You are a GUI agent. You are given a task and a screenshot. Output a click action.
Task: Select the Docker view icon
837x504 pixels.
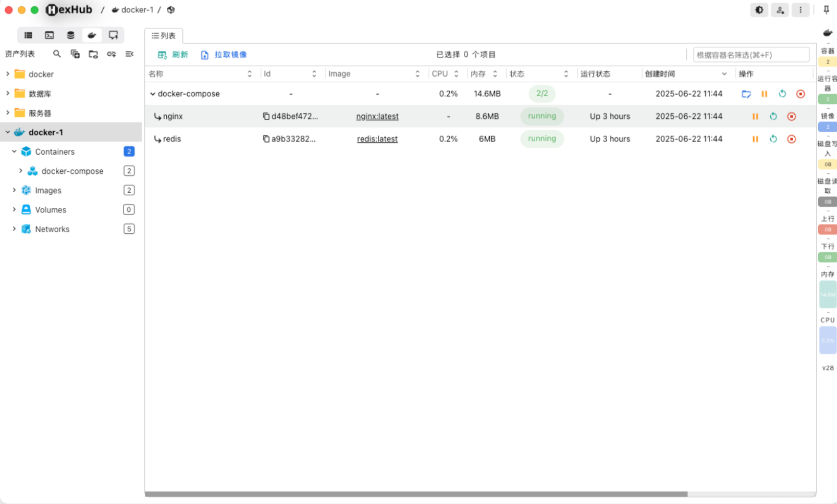point(92,35)
